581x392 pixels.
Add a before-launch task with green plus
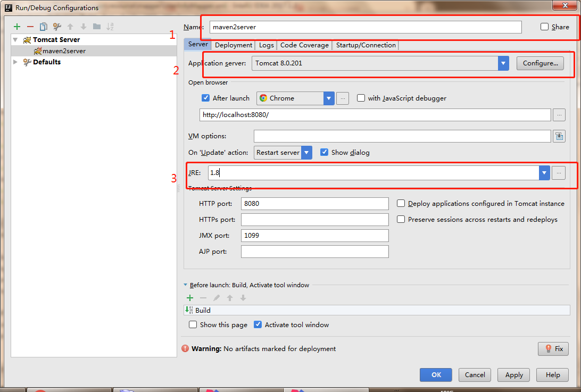(190, 298)
